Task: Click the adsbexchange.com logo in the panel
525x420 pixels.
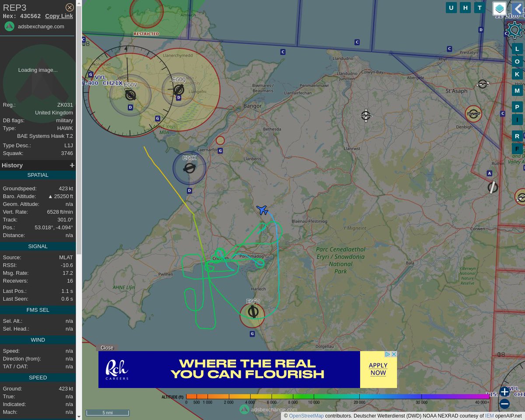Action: click(x=9, y=26)
